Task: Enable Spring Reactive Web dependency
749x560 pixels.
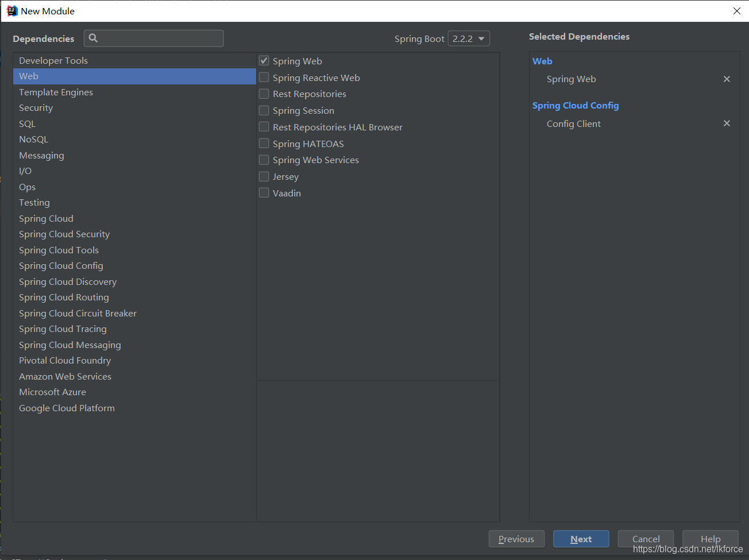Action: (x=264, y=77)
